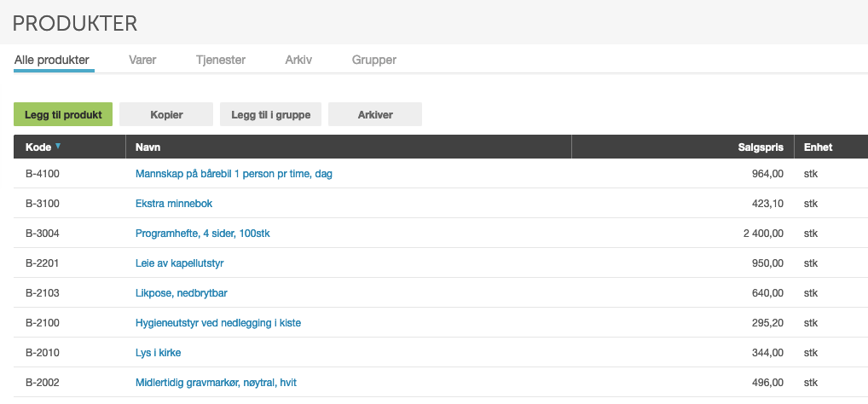Open Mannskap på bårebil product link
The width and height of the screenshot is (868, 404).
coord(234,174)
